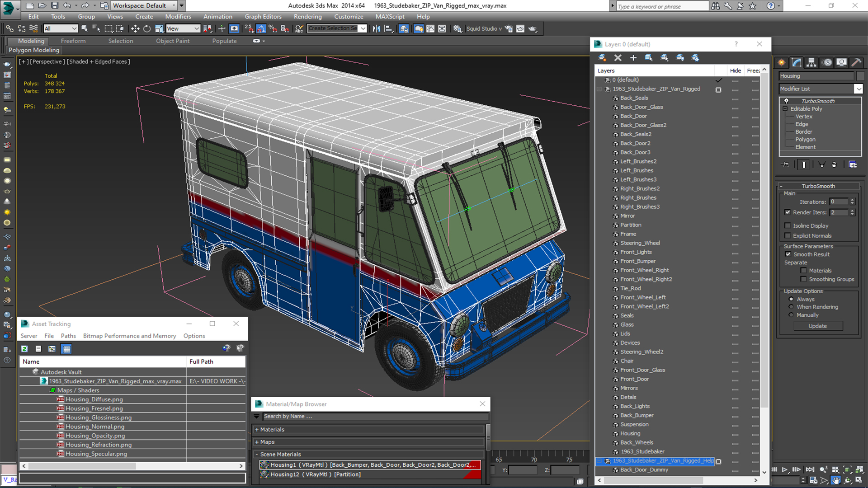Click the Remove Modifier trash icon
868x488 pixels.
click(834, 164)
